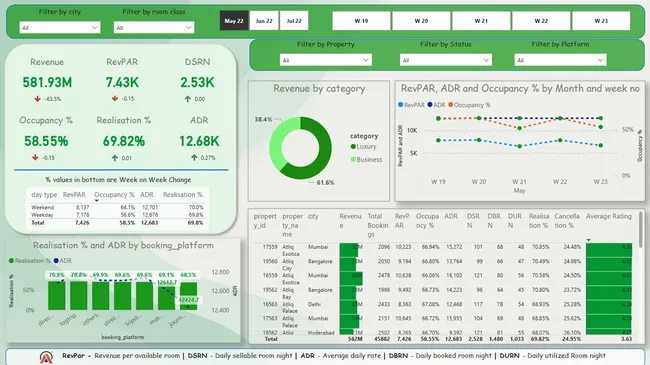Screen dimensions: 650x365
Task: Click the 12.68K ADR value
Action: 199,141
